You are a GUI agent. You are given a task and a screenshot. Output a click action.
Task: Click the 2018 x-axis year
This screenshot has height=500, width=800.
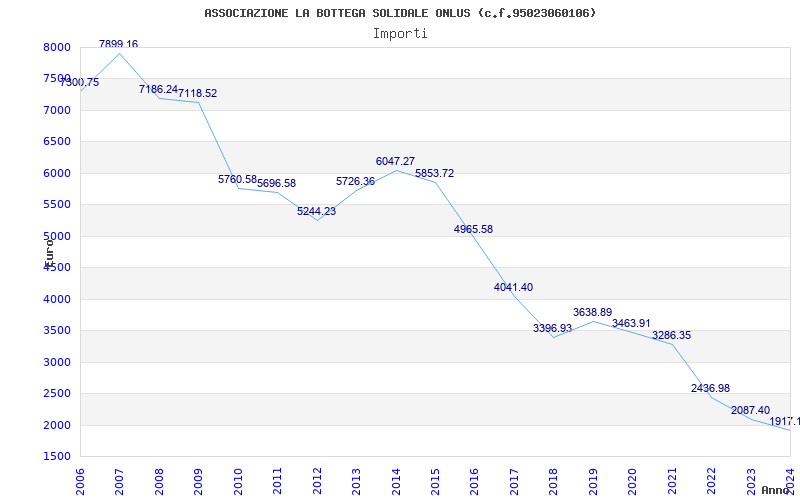554,482
